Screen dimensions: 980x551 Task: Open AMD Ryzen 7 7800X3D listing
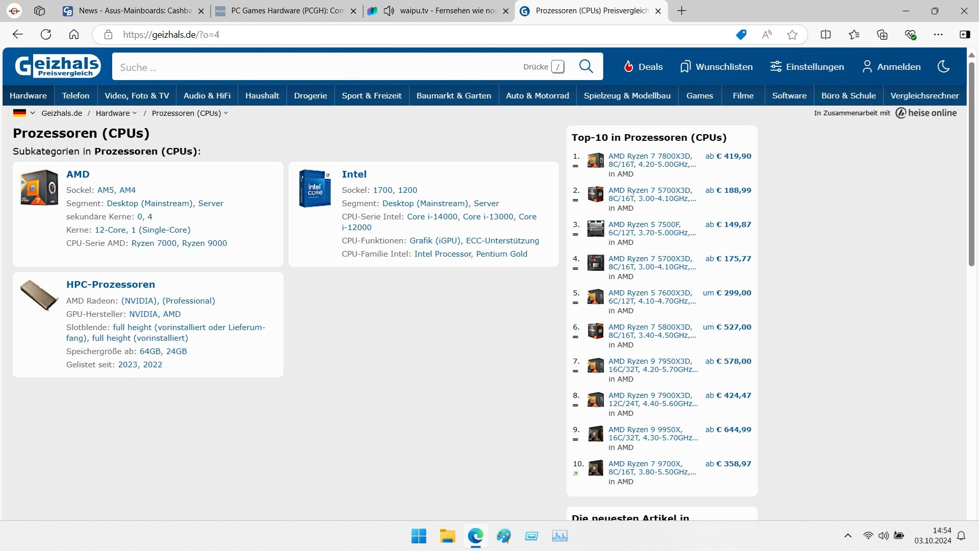(x=650, y=157)
